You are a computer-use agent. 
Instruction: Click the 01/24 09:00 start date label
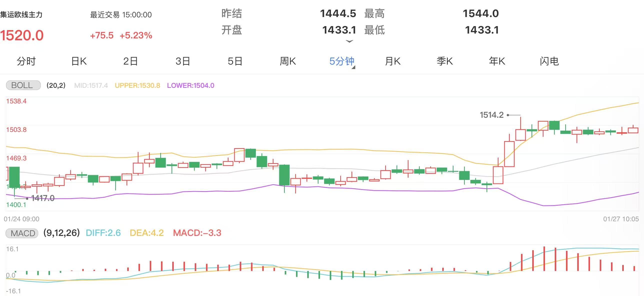tap(21, 219)
